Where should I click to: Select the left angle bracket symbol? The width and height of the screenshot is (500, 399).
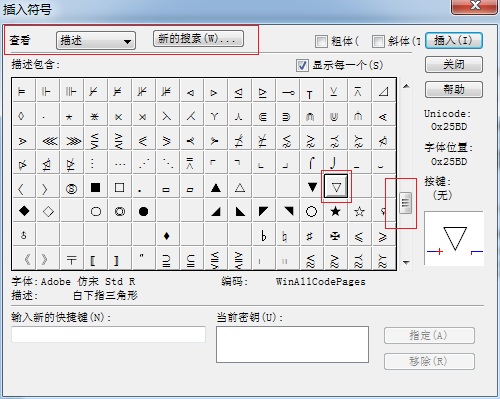[21, 189]
